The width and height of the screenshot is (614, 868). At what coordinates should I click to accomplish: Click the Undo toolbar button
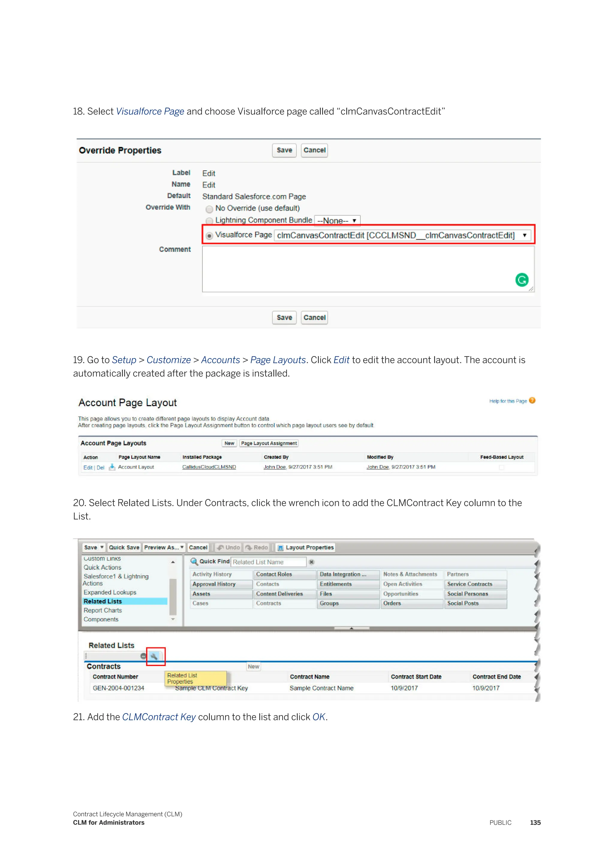click(228, 547)
